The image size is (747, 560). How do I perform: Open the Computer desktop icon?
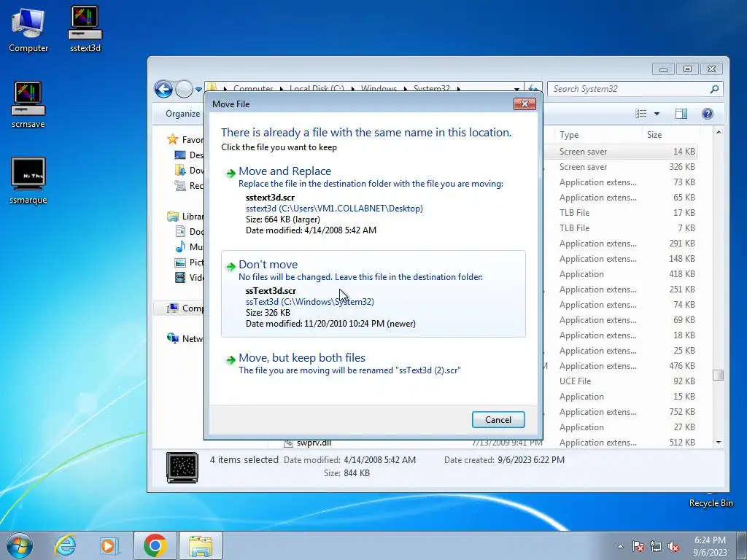28,29
